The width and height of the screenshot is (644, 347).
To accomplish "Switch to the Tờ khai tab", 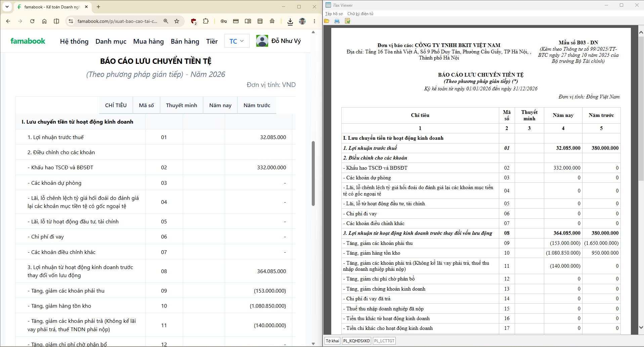I will click(x=332, y=341).
